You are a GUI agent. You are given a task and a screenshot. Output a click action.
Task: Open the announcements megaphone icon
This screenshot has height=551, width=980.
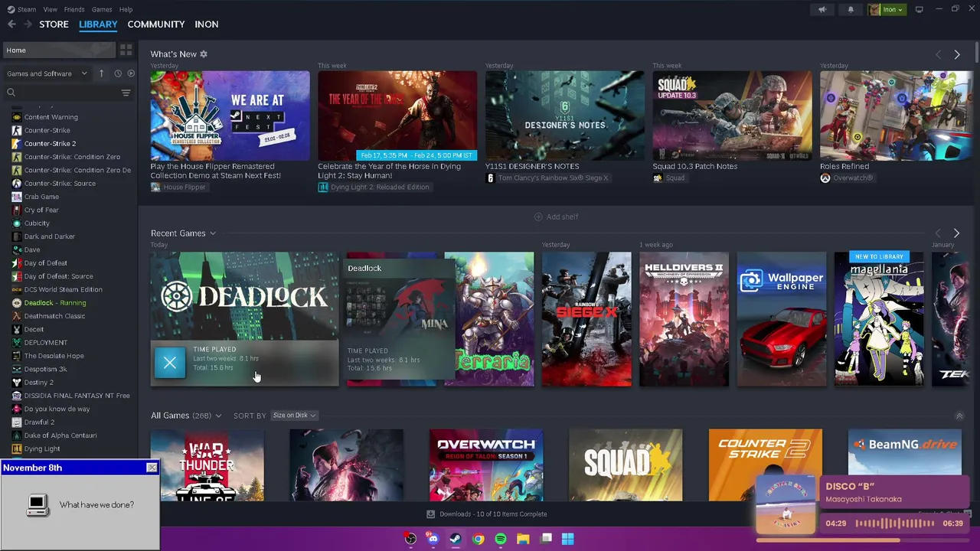[822, 9]
